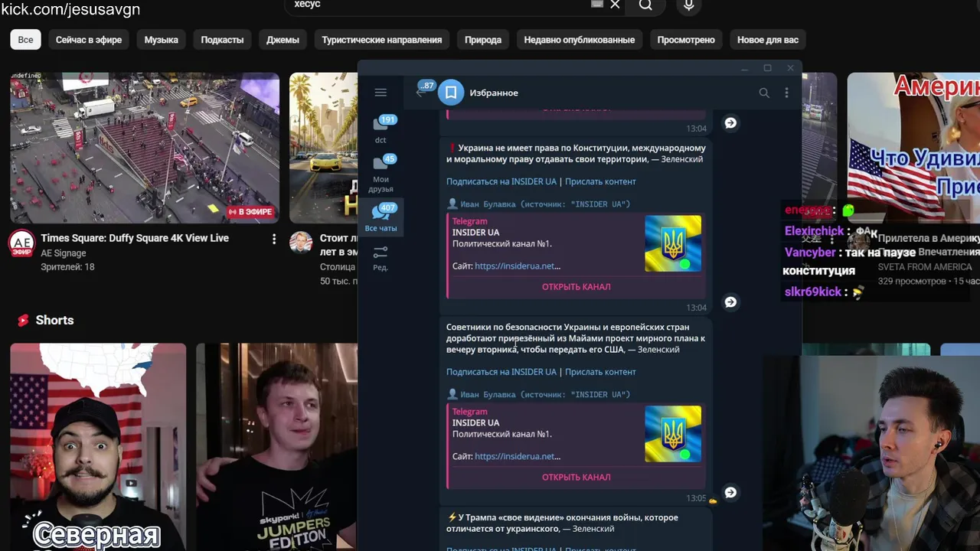980x551 pixels.
Task: Open the Что Удивил America video thumbnail
Action: [x=913, y=148]
